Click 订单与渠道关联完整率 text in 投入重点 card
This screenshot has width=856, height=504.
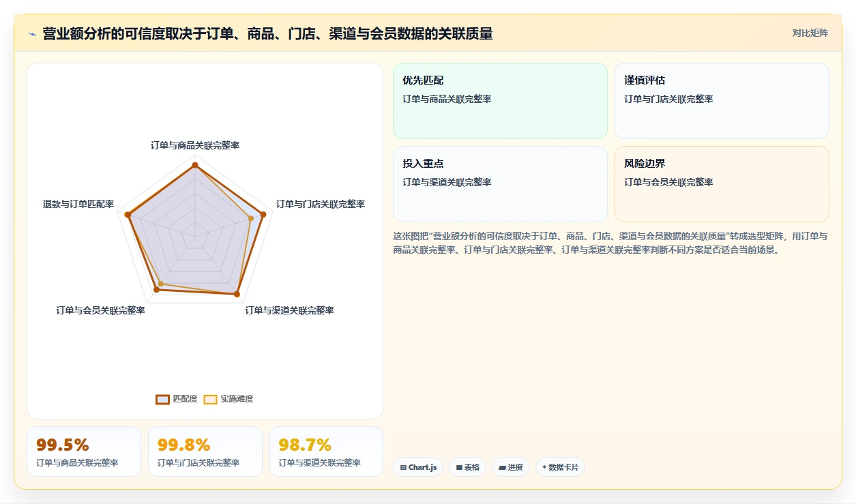pyautogui.click(x=447, y=182)
